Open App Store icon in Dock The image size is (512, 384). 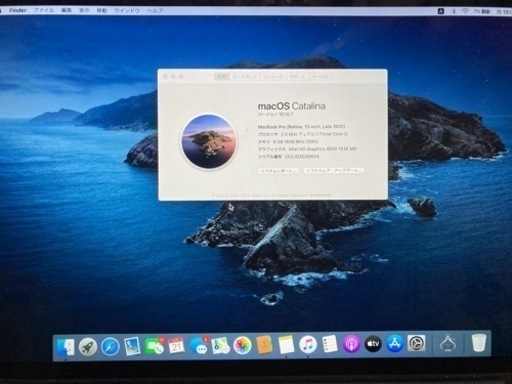395,343
